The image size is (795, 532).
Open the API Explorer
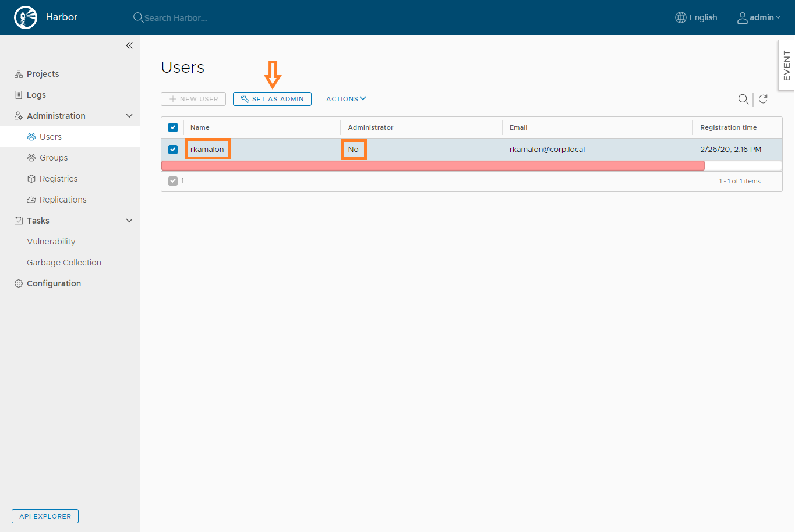pyautogui.click(x=45, y=516)
